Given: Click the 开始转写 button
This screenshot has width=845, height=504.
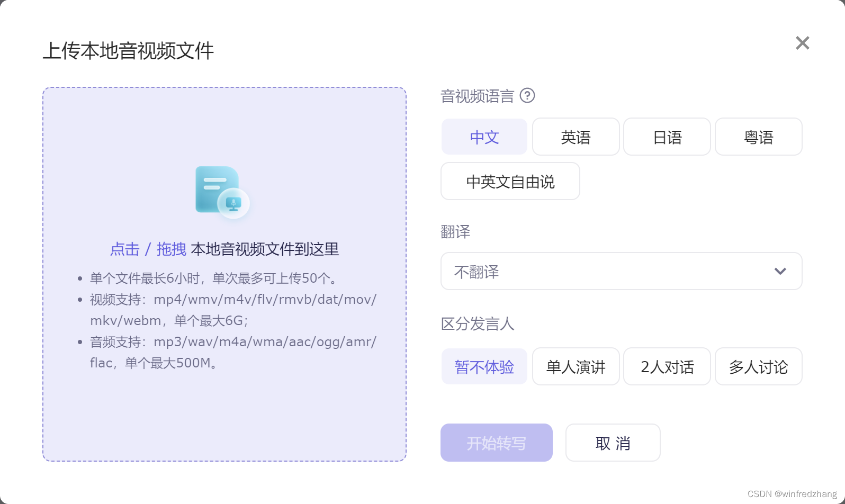Looking at the screenshot, I should click(x=497, y=443).
